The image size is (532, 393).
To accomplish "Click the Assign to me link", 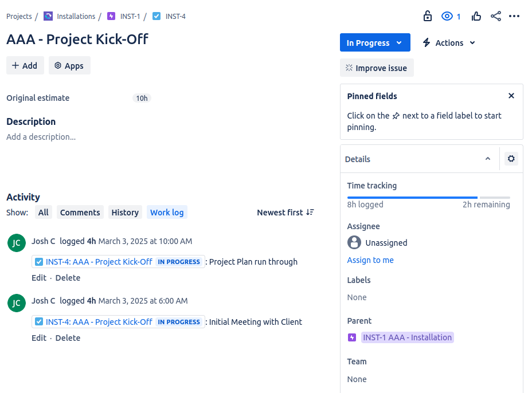I will tap(370, 260).
